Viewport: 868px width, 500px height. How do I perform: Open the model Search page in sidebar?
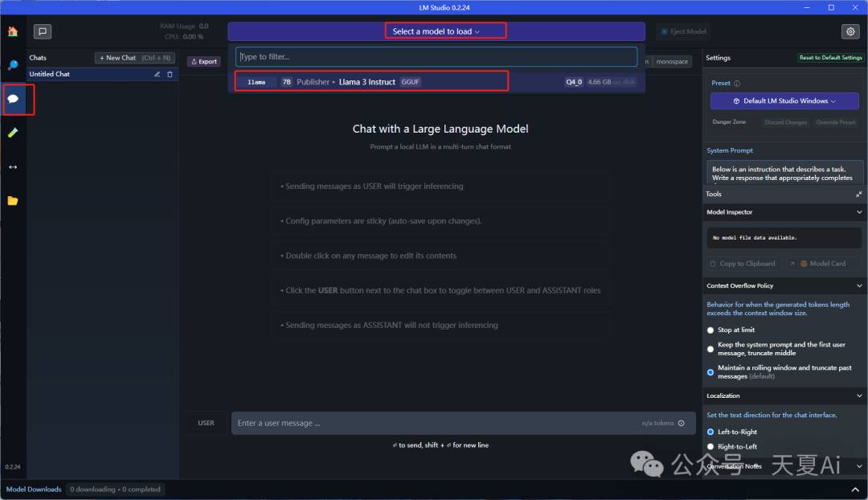13,65
